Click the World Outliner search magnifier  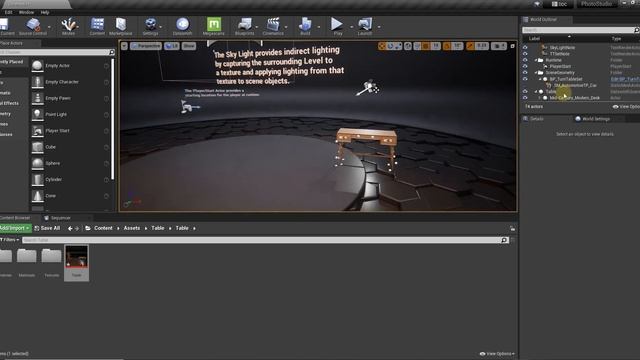pyautogui.click(x=636, y=30)
